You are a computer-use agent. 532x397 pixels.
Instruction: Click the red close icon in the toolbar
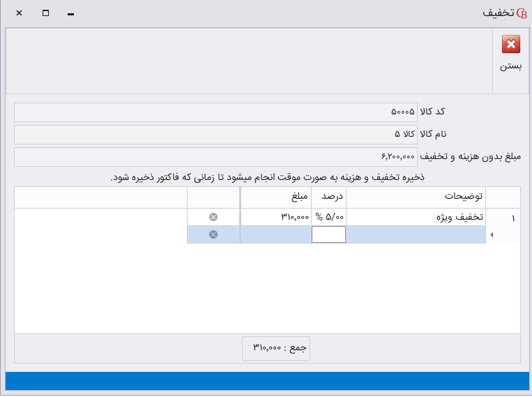(511, 45)
